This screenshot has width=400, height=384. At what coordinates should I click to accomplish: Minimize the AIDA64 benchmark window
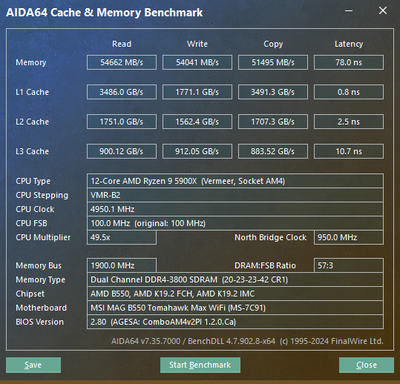(x=349, y=11)
